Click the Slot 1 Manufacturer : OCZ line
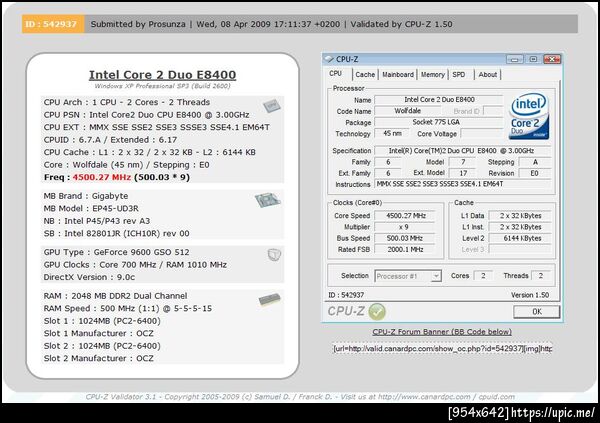 pyautogui.click(x=98, y=333)
